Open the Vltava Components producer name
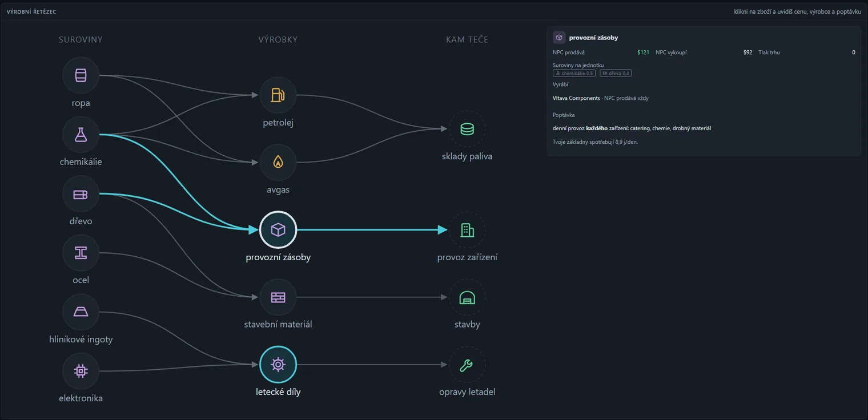The height and width of the screenshot is (420, 868). pos(576,98)
